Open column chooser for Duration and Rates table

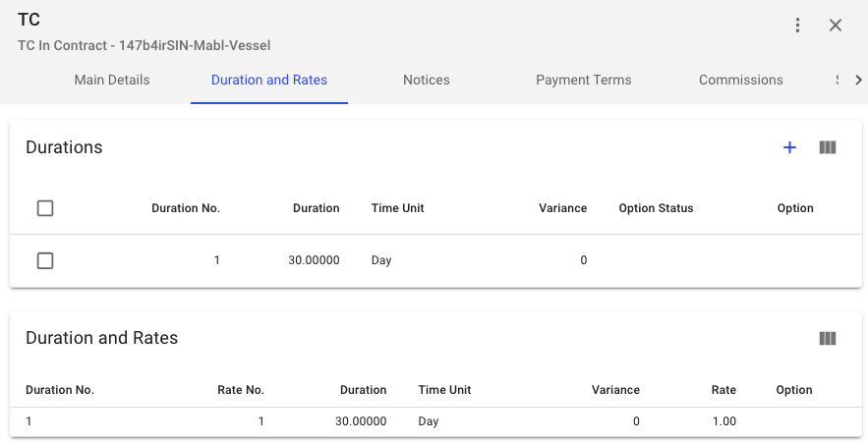click(x=828, y=338)
